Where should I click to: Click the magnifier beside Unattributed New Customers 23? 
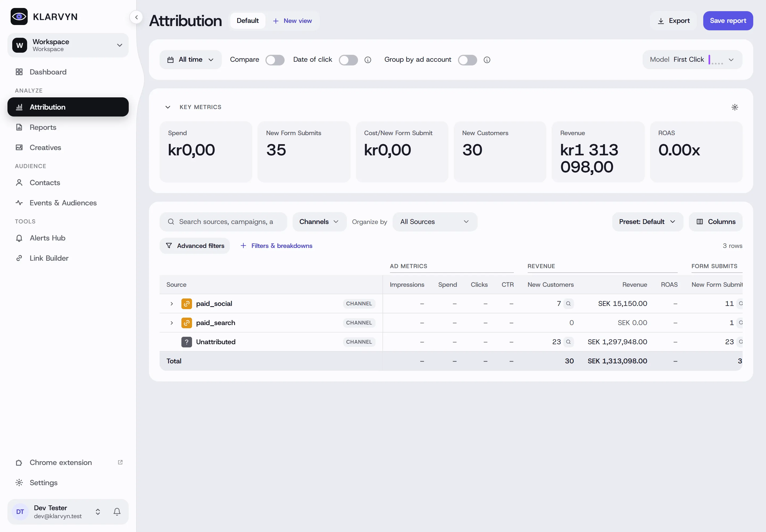(568, 342)
